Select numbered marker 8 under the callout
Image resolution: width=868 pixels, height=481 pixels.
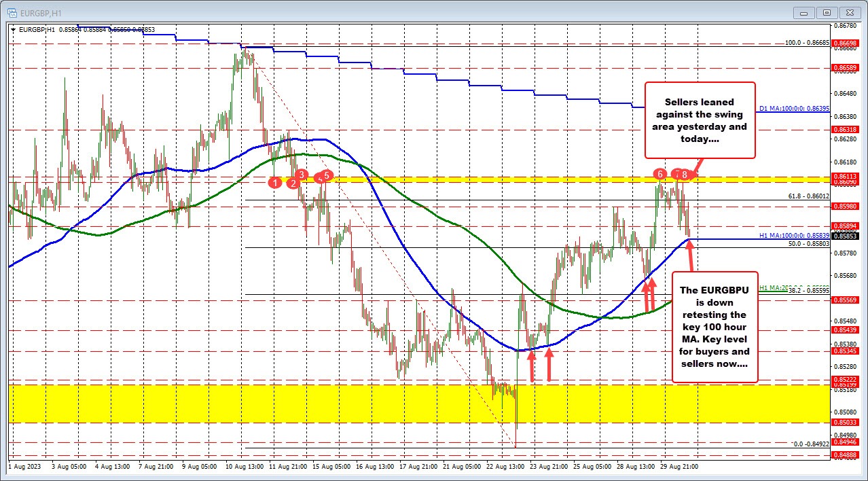tap(684, 175)
